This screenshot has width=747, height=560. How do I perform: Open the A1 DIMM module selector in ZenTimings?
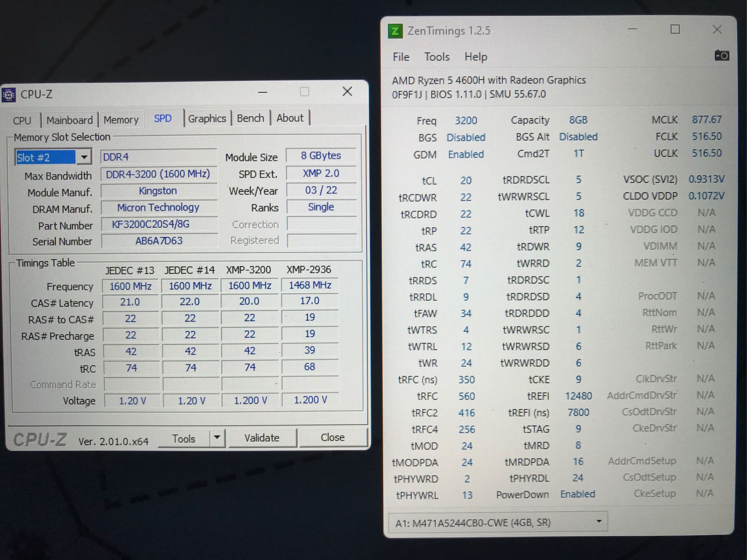599,522
